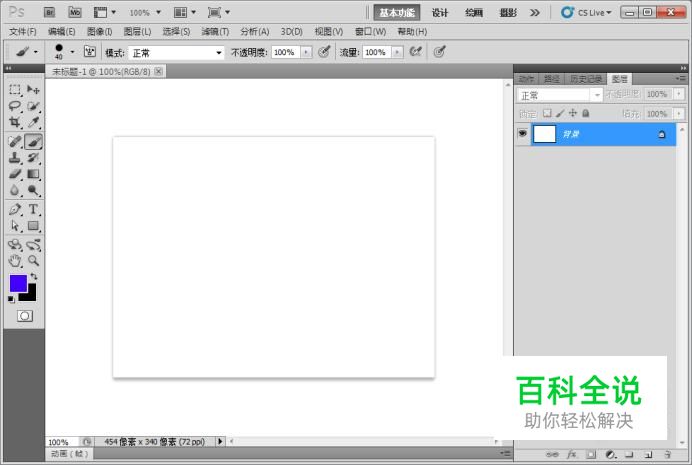
Task: Select the Lasso tool
Action: click(15, 106)
